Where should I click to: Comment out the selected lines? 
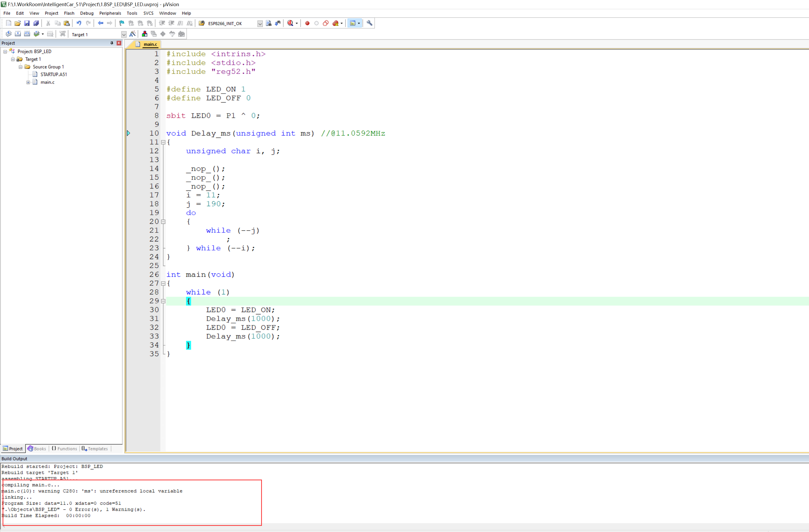coord(181,23)
